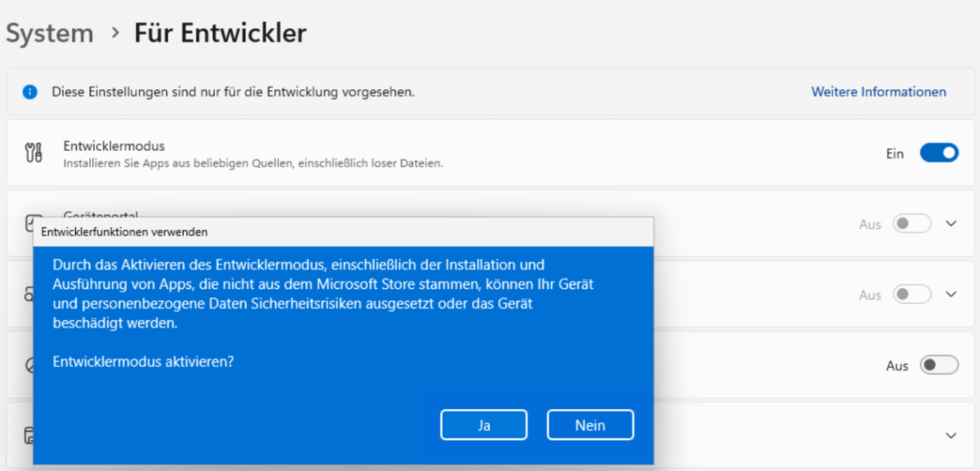The height and width of the screenshot is (471, 980).
Task: Decline the dialog with Nein
Action: point(590,425)
